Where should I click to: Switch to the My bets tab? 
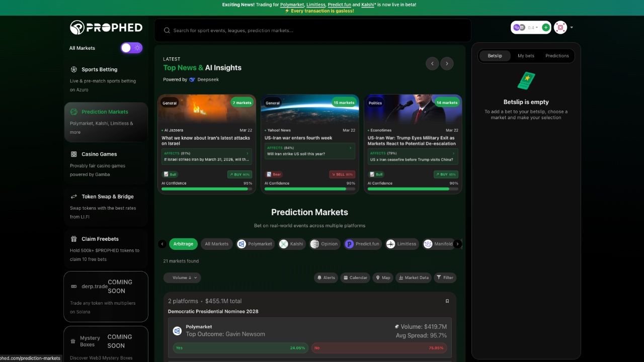tap(526, 56)
